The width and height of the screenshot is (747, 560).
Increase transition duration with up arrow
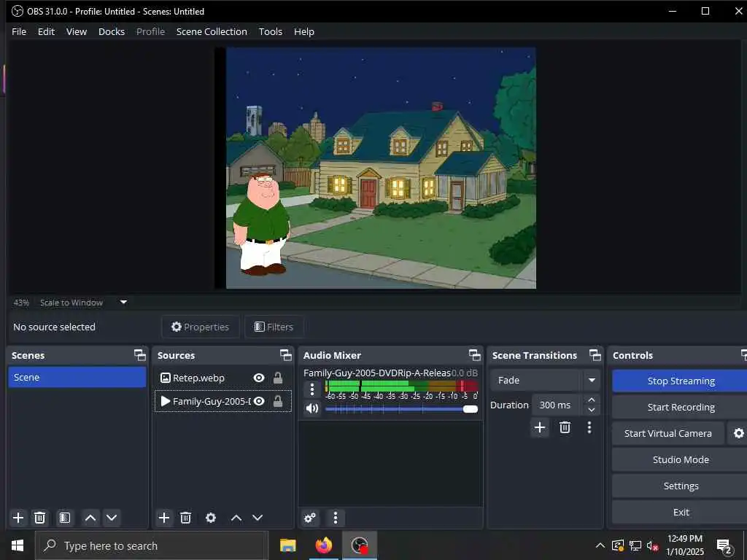pos(591,400)
